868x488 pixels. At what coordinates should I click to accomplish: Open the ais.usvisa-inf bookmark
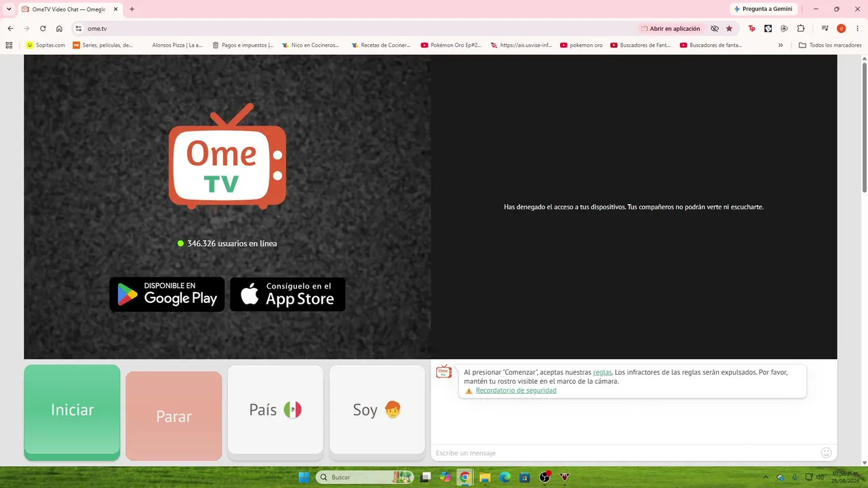(521, 45)
